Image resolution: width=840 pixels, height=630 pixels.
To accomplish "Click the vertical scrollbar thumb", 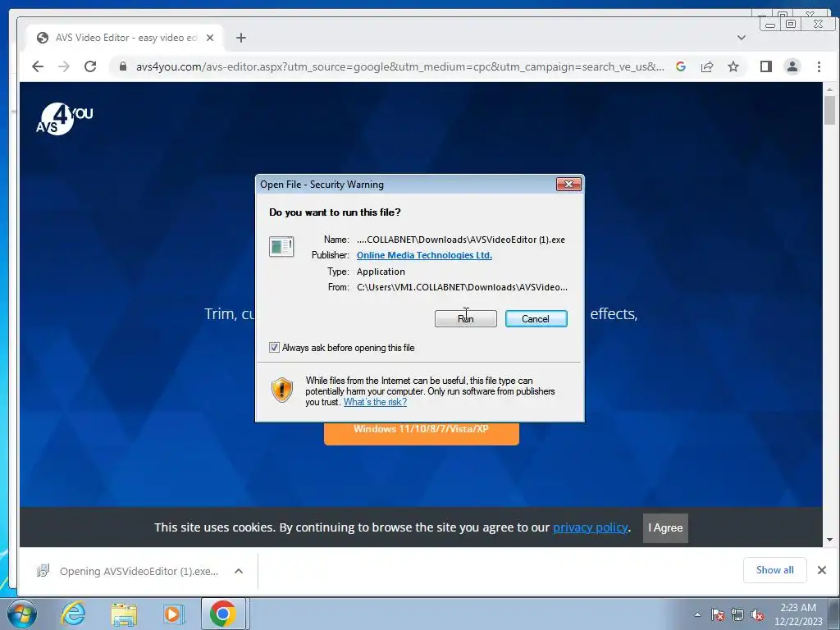I will pyautogui.click(x=830, y=111).
